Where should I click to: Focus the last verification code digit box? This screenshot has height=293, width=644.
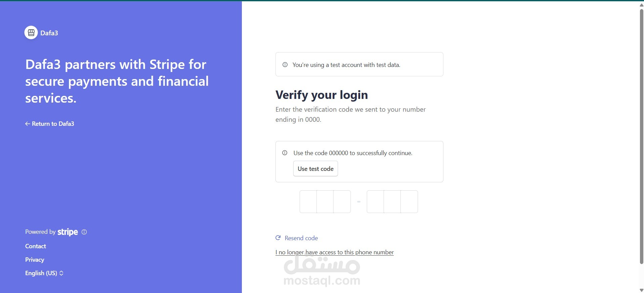409,202
